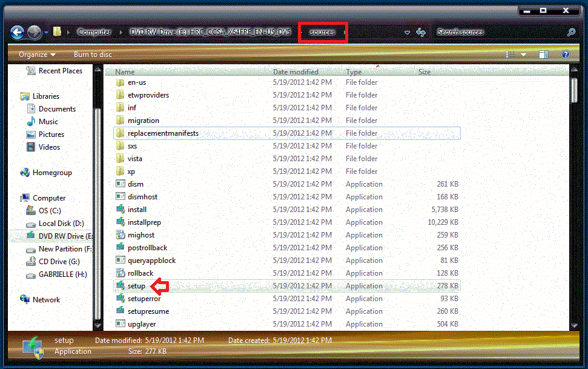Select DVD RW Drive (E:) breadcrumb
This screenshot has height=369, width=588.
pyautogui.click(x=210, y=32)
